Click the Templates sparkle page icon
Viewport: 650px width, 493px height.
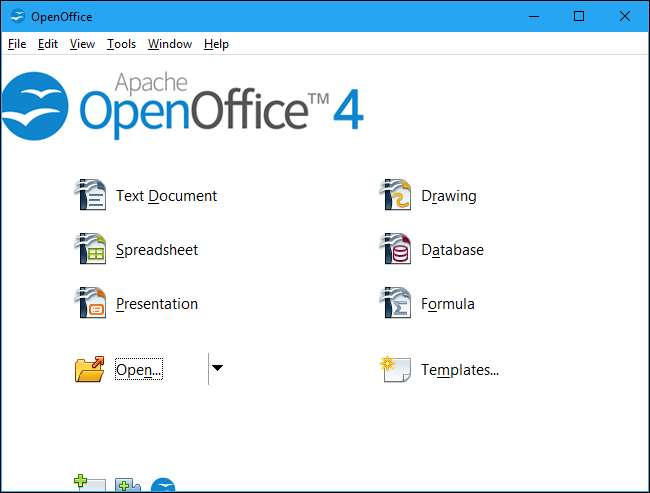point(395,369)
